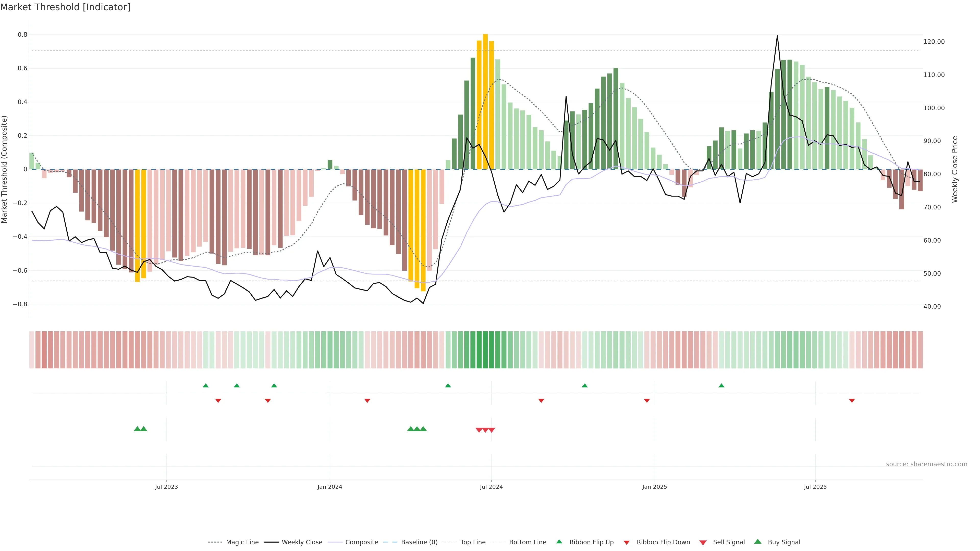Click the Jan 2025 x-axis label
Image resolution: width=980 pixels, height=551 pixels.
(654, 487)
